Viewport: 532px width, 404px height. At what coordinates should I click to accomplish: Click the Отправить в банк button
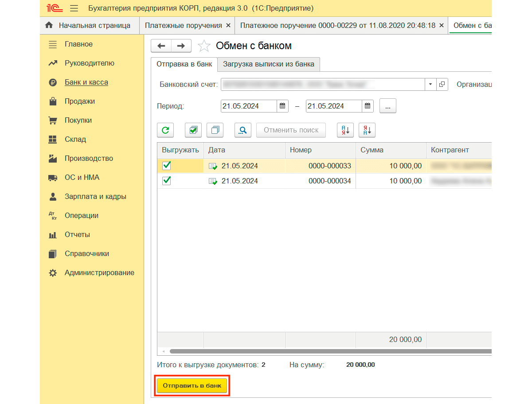(192, 386)
